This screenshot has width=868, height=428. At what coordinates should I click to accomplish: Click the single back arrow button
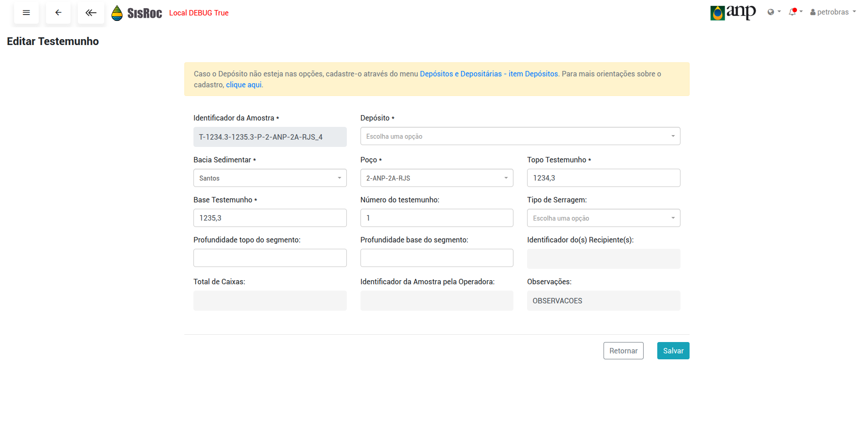58,13
